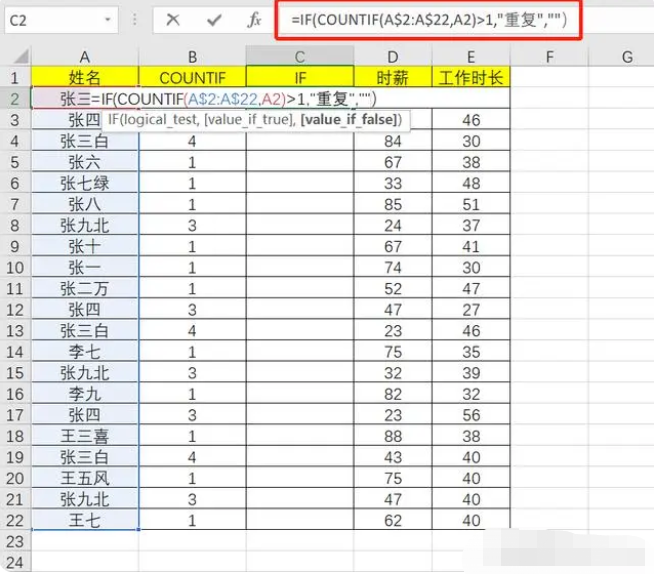Image resolution: width=654 pixels, height=574 pixels.
Task: Select column B header
Action: coord(192,57)
